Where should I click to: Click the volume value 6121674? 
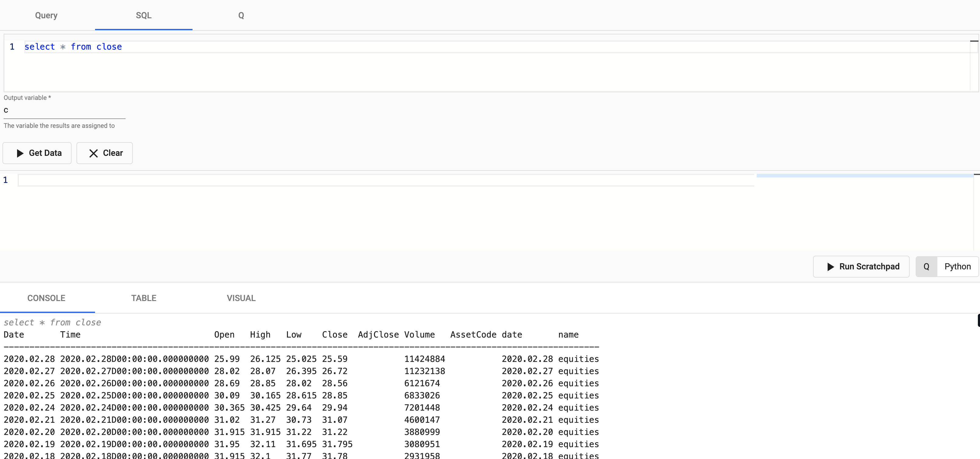[422, 383]
